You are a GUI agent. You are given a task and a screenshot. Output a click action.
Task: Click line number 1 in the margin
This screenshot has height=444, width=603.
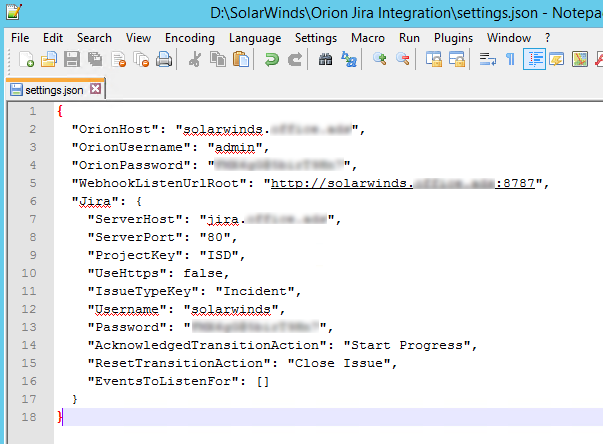33,111
